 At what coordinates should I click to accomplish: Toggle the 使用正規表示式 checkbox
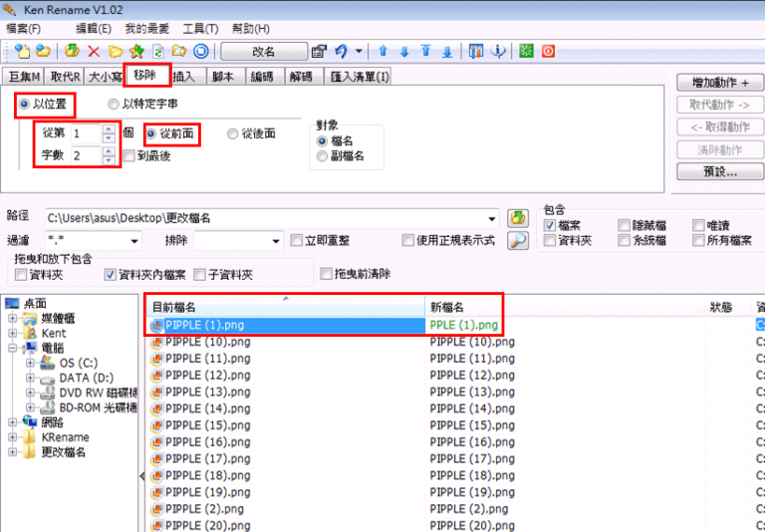408,240
